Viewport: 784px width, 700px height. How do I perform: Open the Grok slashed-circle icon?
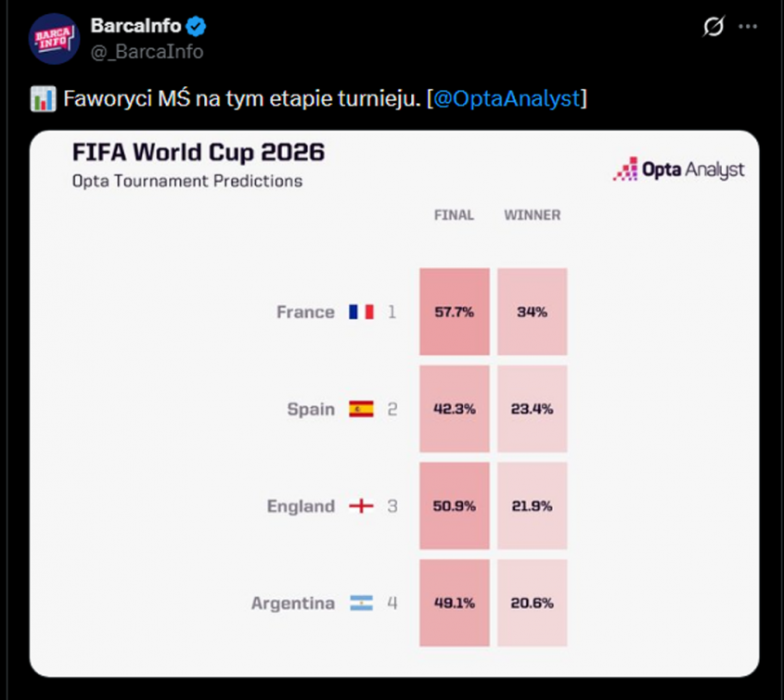713,27
